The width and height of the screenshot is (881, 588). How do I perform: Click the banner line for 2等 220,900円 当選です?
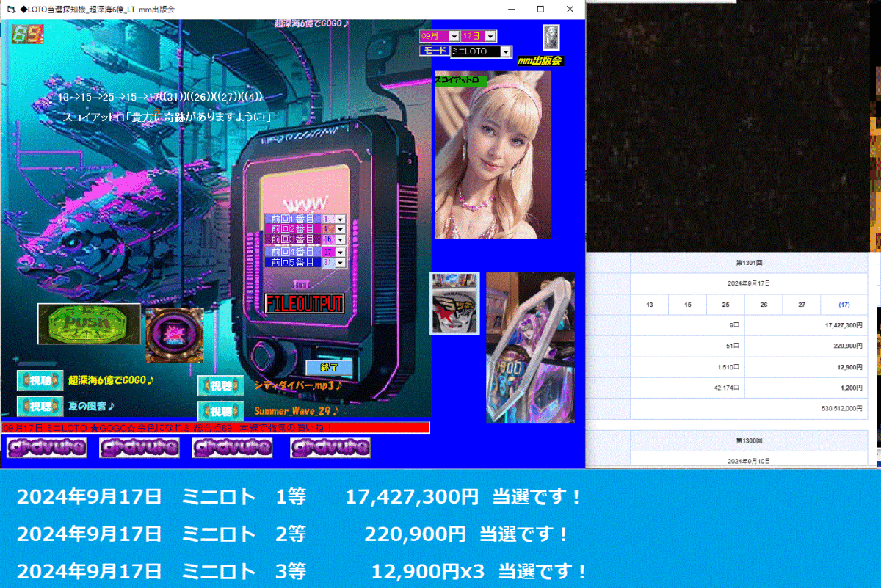[x=294, y=534]
